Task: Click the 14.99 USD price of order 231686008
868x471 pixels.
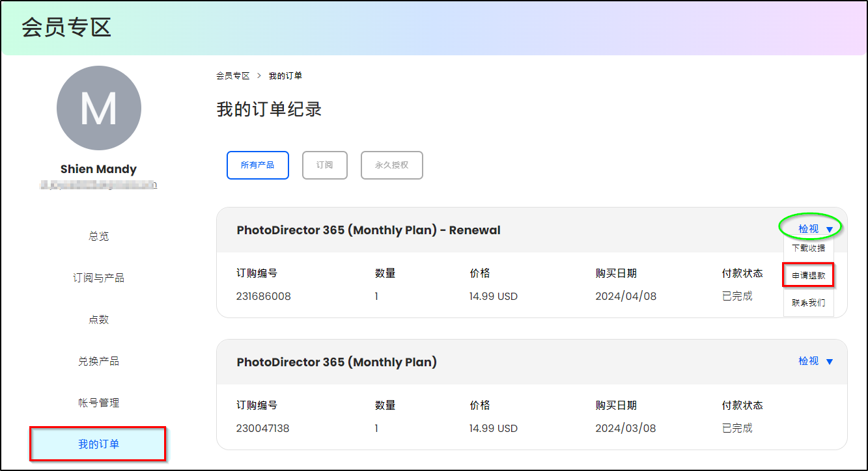Action: (494, 297)
